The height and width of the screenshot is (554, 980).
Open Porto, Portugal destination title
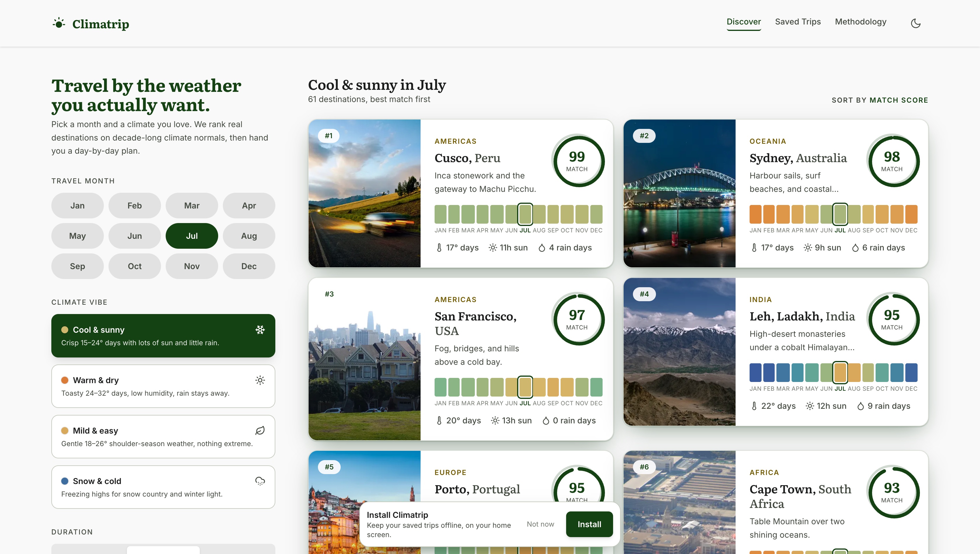[477, 489]
